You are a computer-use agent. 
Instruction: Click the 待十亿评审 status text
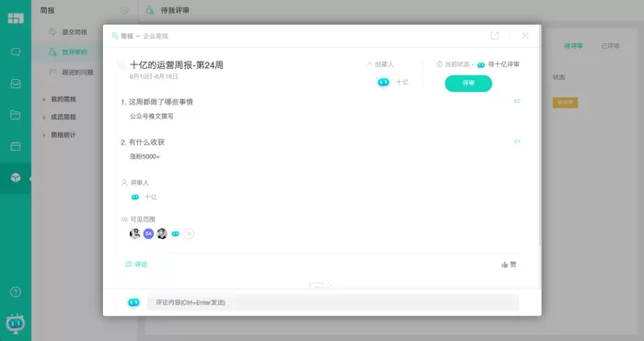[x=503, y=64]
